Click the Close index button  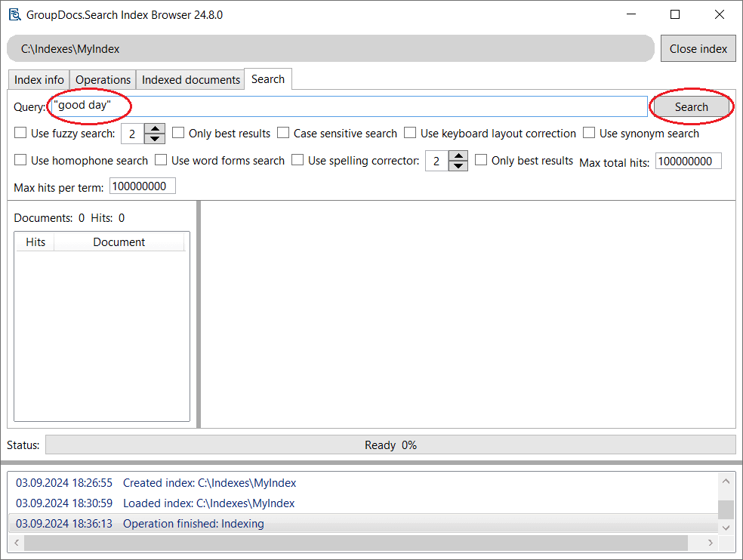[698, 49]
